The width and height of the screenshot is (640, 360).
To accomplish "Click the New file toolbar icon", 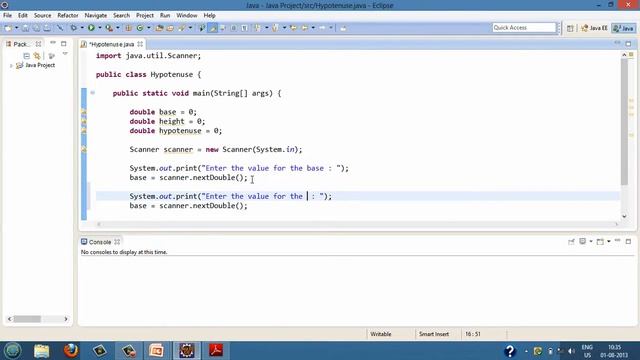I will coord(8,28).
